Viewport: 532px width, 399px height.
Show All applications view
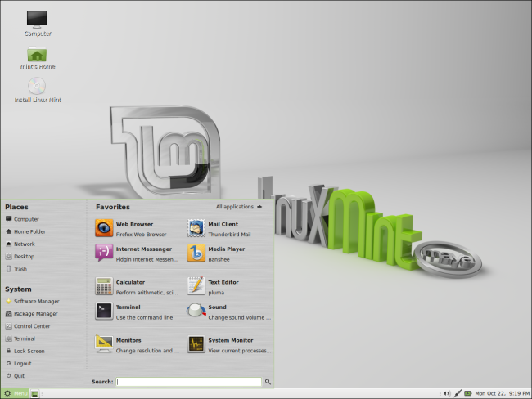tap(239, 207)
